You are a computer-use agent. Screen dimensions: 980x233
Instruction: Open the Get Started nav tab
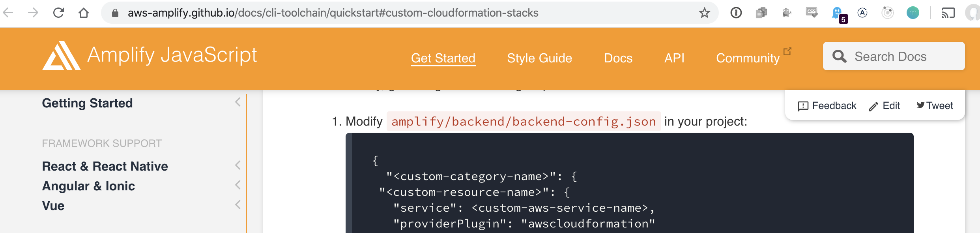coord(443,58)
